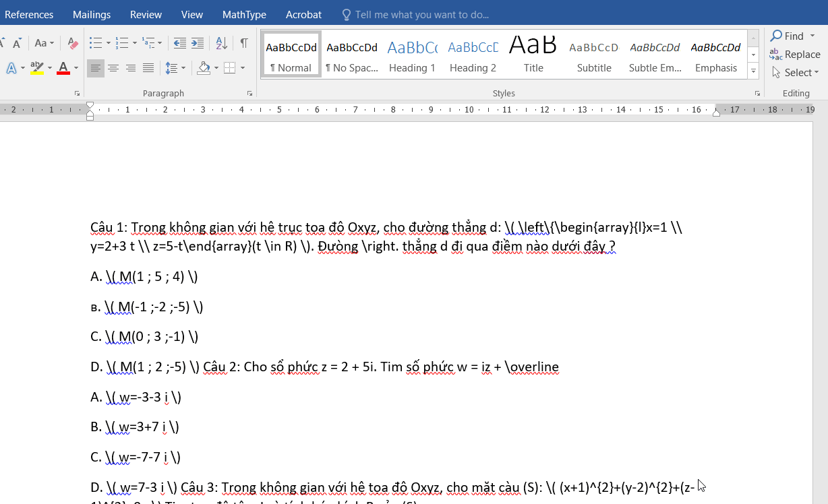Increase the paragraph indent
The width and height of the screenshot is (828, 504).
click(198, 43)
